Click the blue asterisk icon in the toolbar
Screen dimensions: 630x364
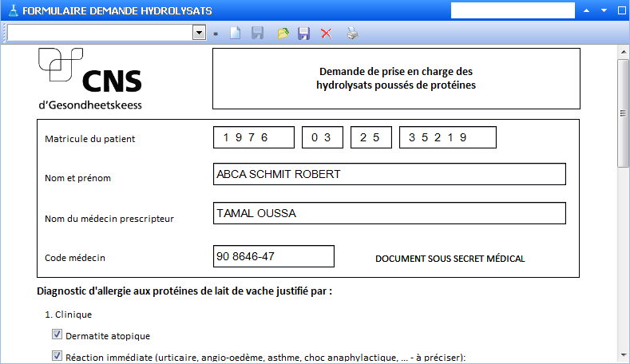click(216, 34)
